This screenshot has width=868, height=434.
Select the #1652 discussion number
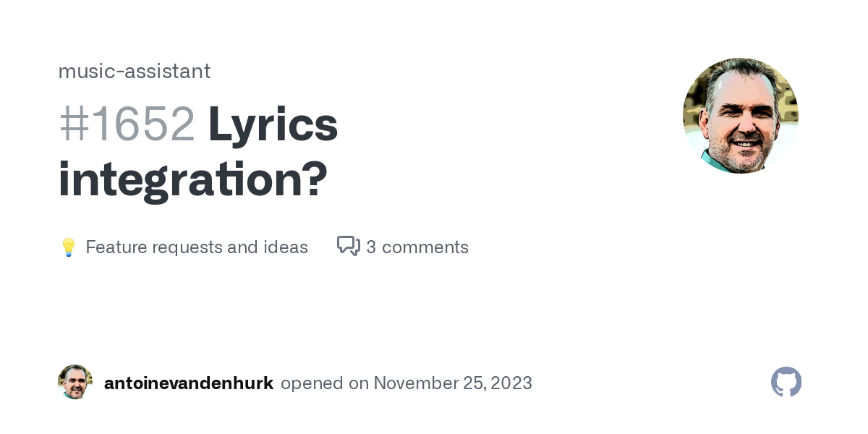[127, 124]
